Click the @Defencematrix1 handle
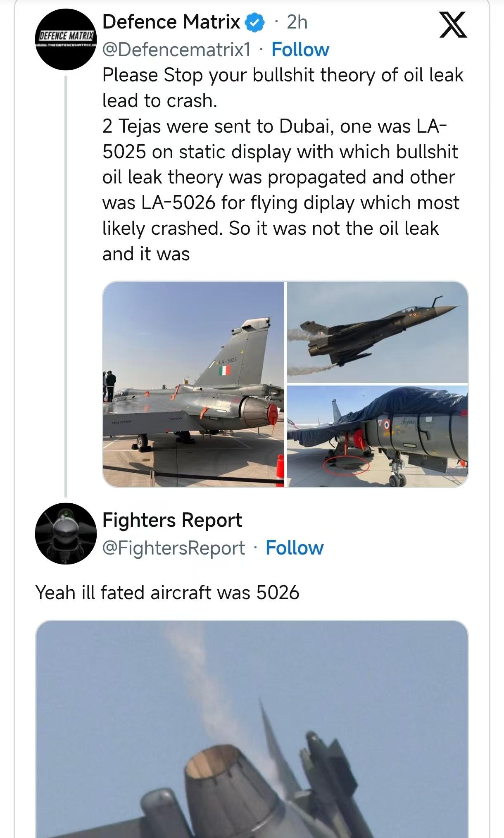The height and width of the screenshot is (838, 504). 176,50
